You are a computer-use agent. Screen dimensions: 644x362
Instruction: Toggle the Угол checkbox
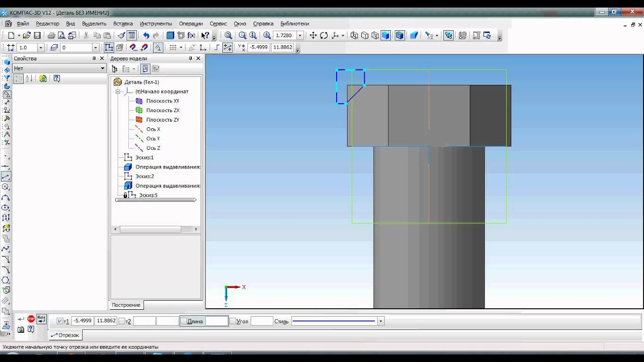click(232, 321)
